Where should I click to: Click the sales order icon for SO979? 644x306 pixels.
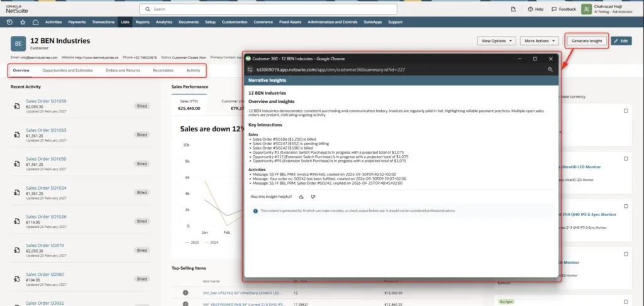(x=16, y=250)
